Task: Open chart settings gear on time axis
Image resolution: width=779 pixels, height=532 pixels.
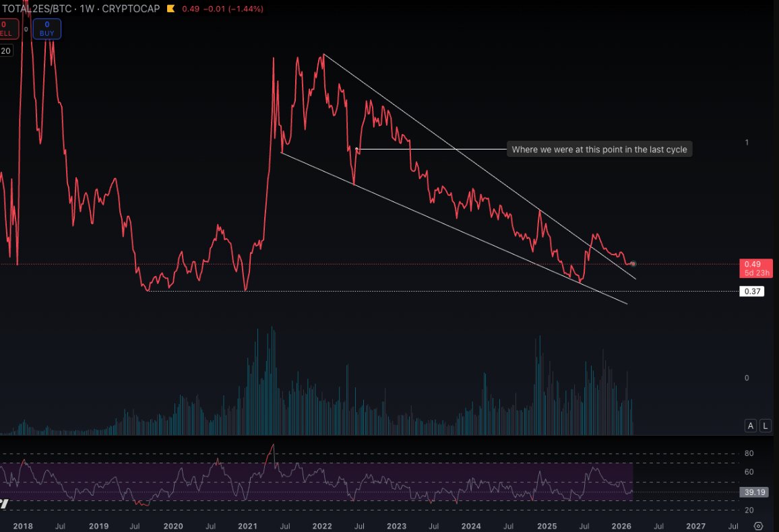Action: pos(758,526)
